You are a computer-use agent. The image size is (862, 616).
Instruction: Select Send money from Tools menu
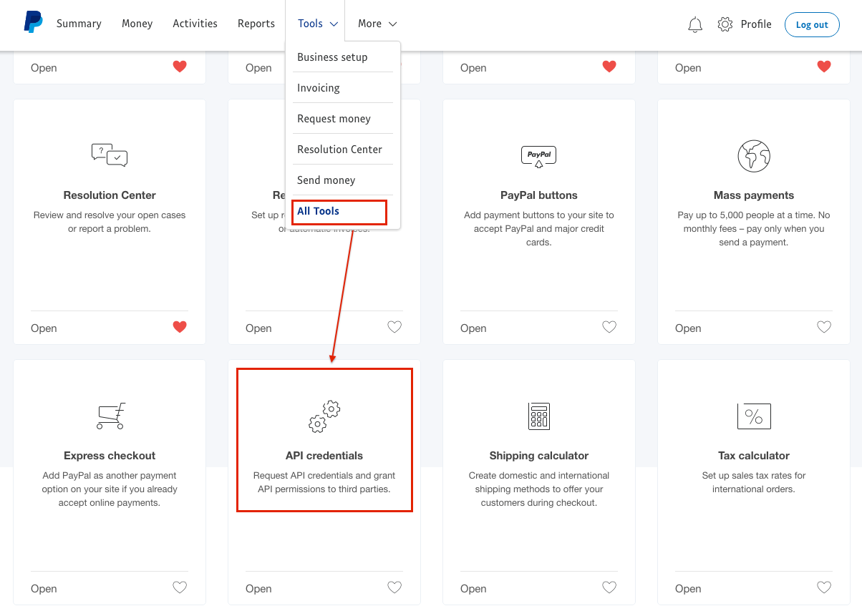point(343,180)
